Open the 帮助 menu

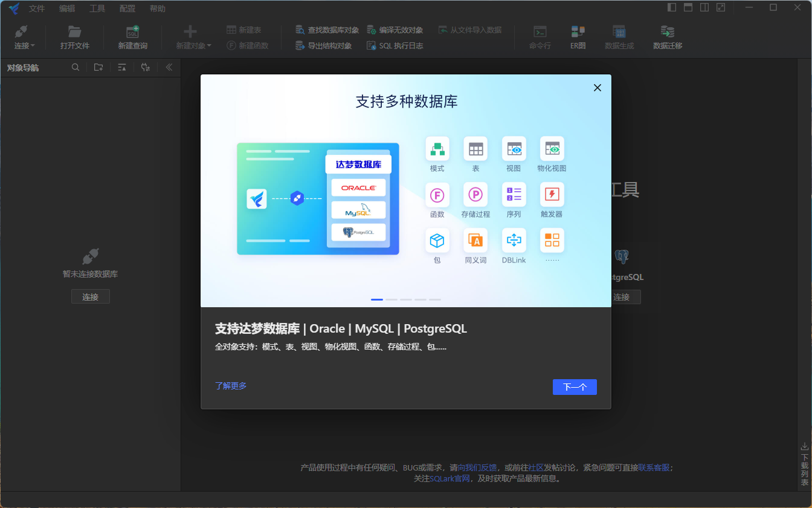click(158, 8)
